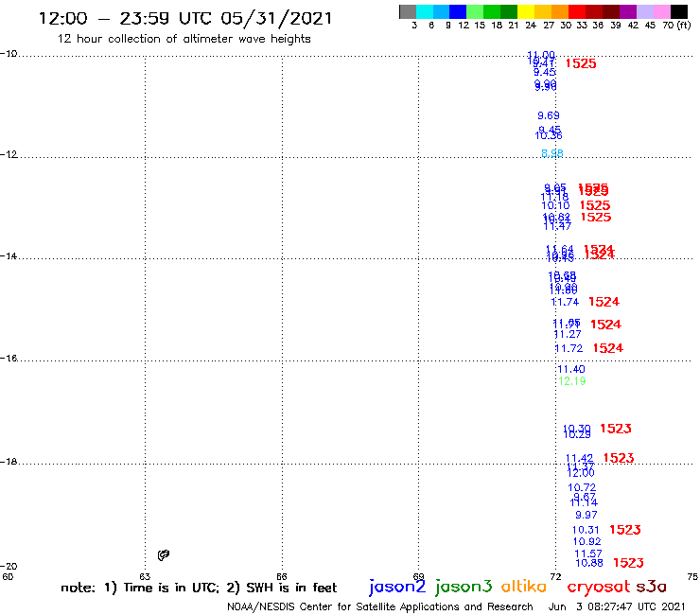Click the red 1523 label beside 10.31
This screenshot has width=700, height=615.
point(625,530)
